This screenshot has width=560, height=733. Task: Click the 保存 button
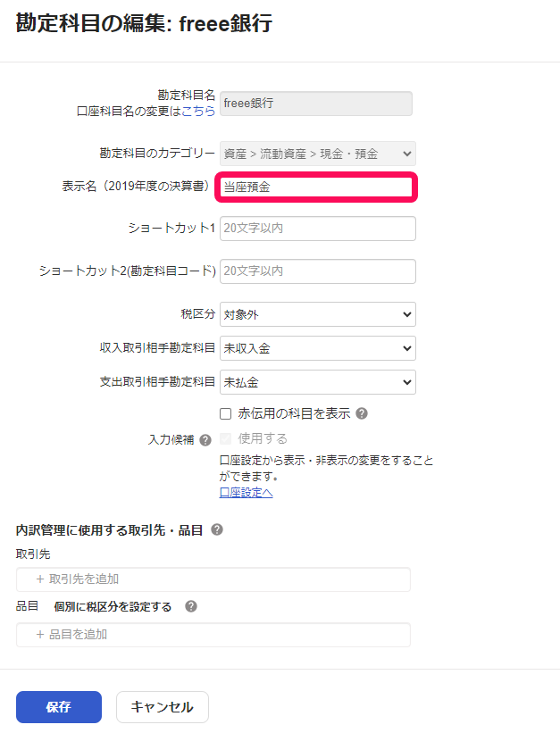coord(59,707)
